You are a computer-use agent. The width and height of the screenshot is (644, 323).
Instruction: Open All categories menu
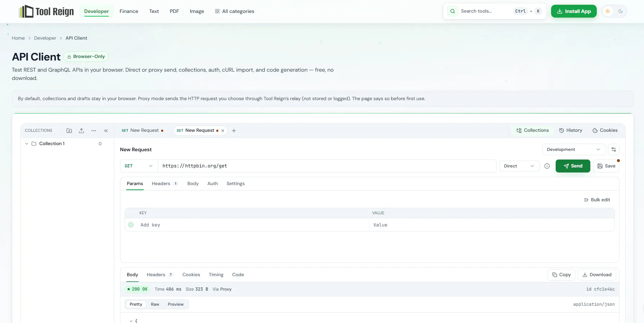[235, 11]
